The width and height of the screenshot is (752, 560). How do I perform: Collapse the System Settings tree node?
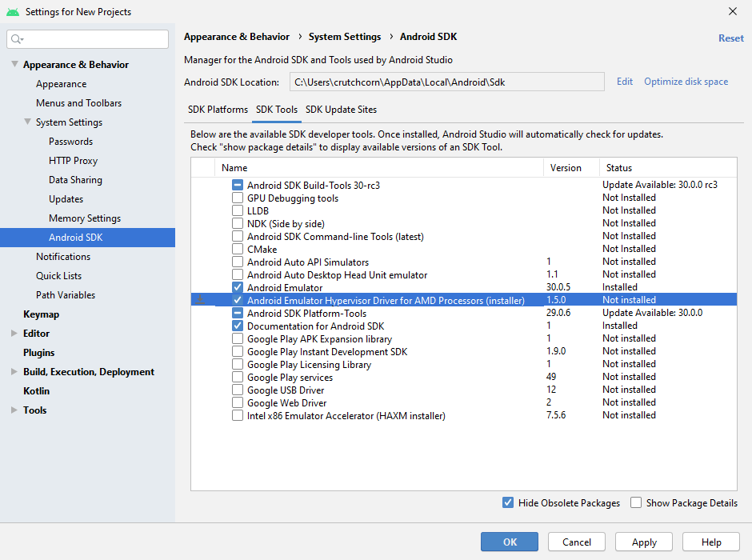coord(27,122)
